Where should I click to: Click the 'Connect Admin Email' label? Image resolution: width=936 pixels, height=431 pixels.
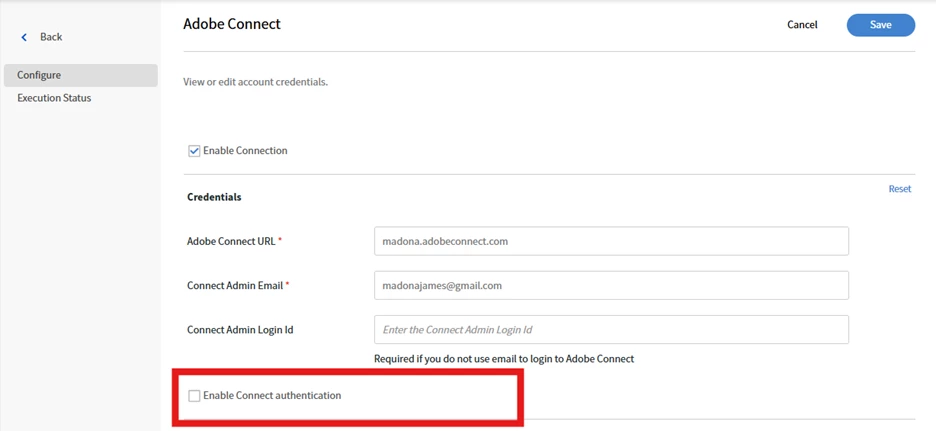(235, 285)
